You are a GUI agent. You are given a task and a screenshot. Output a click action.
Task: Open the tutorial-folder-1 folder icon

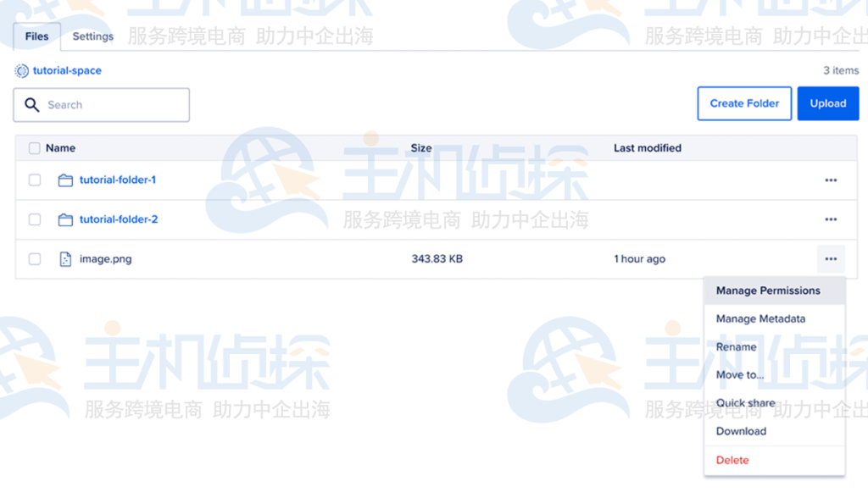click(66, 180)
